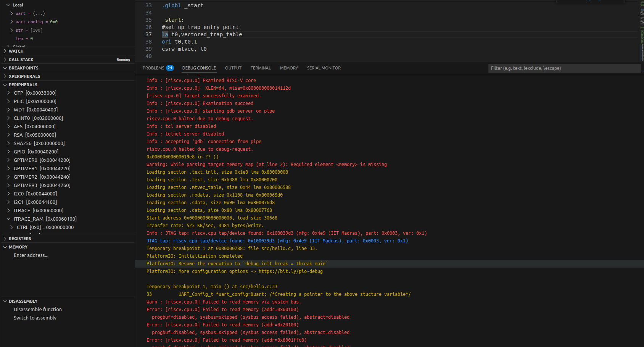Open the bit.ly/pio-debug link in console
The height and width of the screenshot is (347, 644).
pos(290,271)
